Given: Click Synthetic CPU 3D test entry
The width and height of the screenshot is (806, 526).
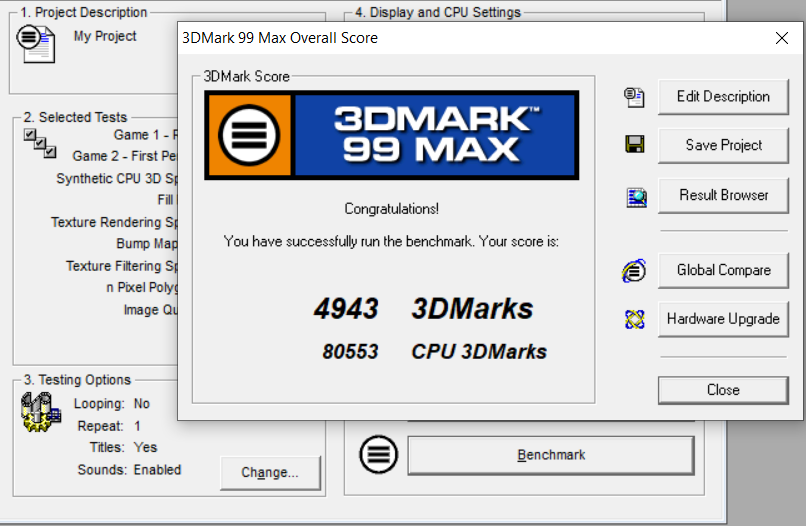Looking at the screenshot, I should [x=117, y=178].
